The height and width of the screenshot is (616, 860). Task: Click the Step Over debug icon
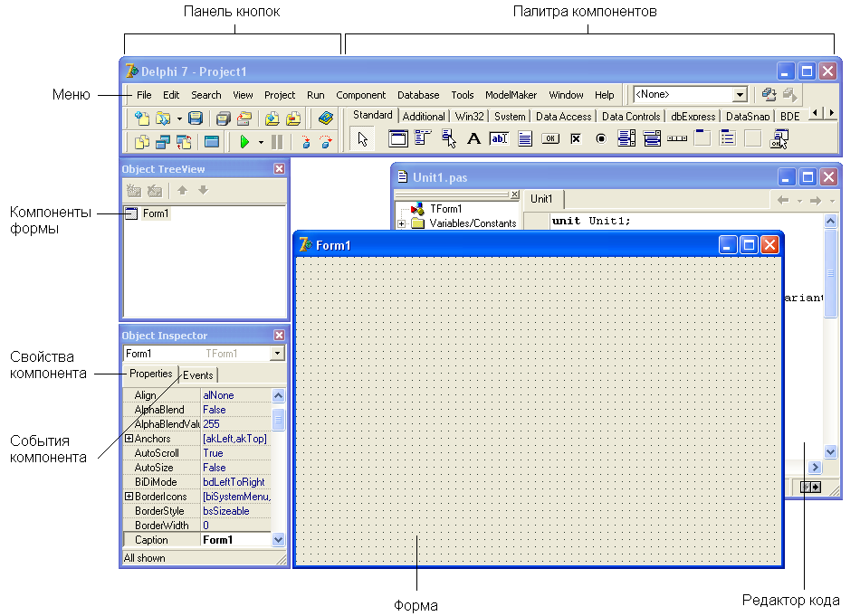coord(326,142)
